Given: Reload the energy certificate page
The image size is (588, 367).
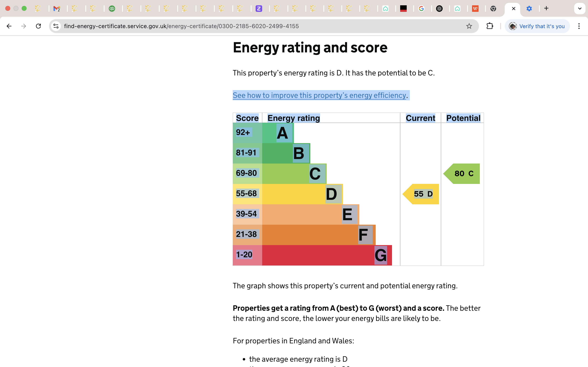Looking at the screenshot, I should (x=38, y=26).
